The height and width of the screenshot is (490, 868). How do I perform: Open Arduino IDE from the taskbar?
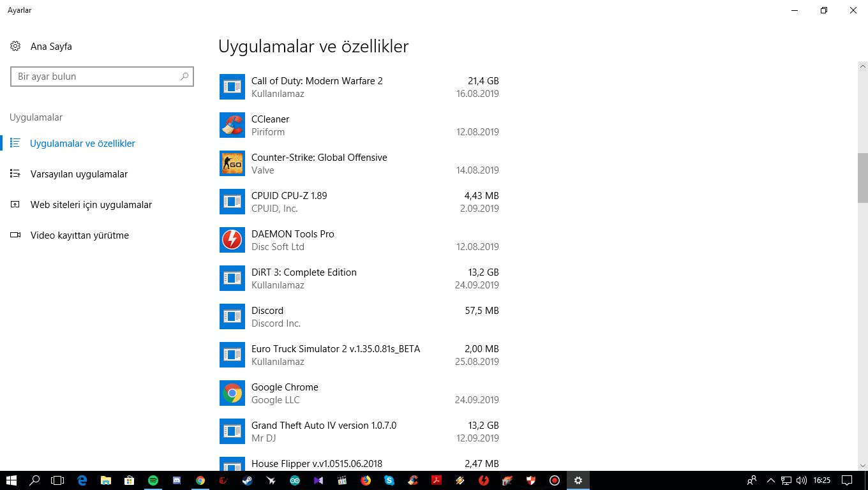(295, 480)
